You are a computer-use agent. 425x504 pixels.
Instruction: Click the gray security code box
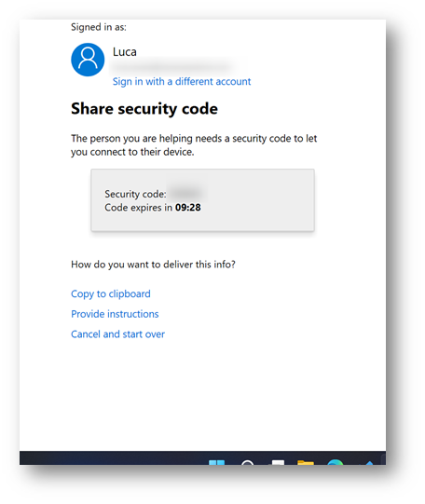(202, 200)
